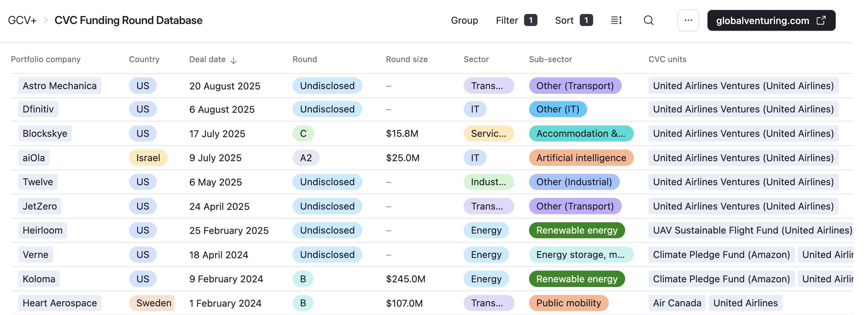The height and width of the screenshot is (315, 868).
Task: Click the green Renewable energy tag for Heirloom
Action: click(576, 231)
